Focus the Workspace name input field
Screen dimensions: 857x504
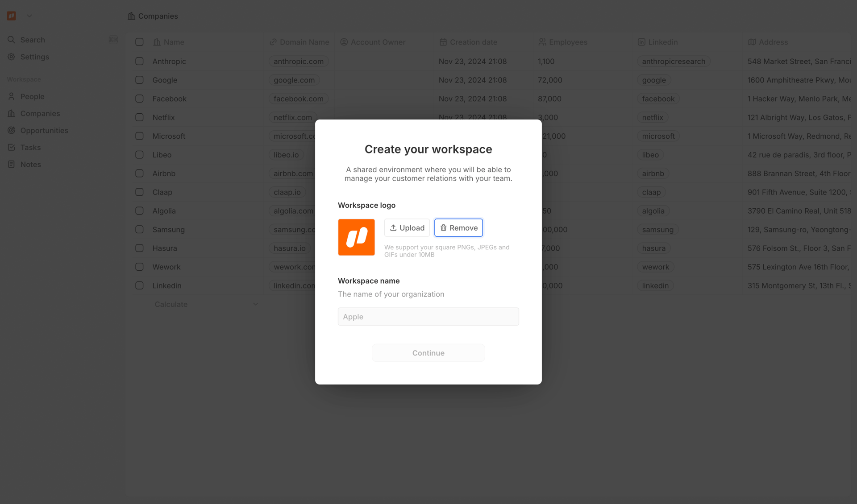coord(428,317)
